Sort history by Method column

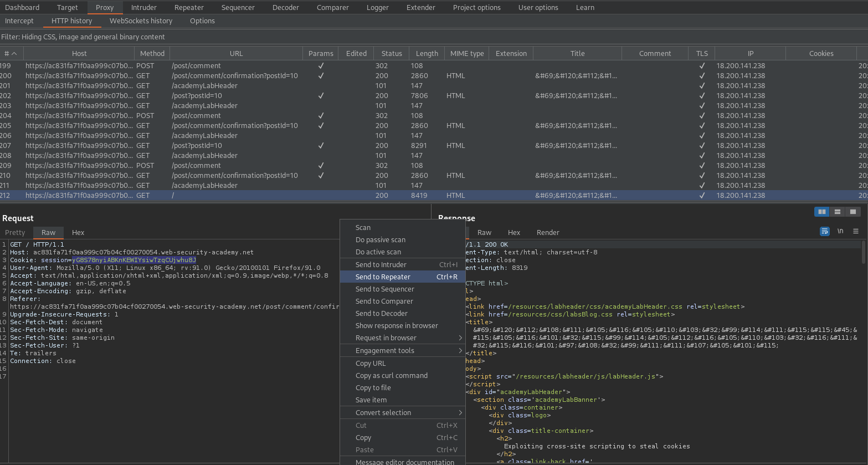click(x=152, y=54)
